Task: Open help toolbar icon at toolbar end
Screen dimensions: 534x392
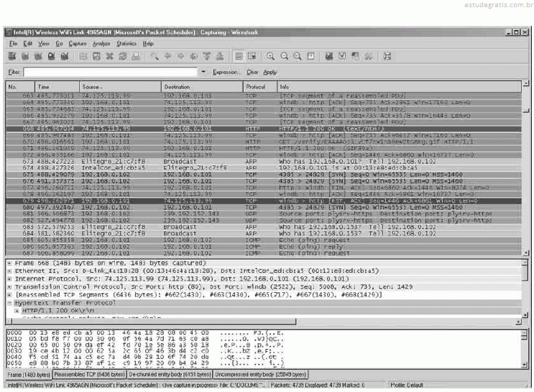Action: pos(387,57)
